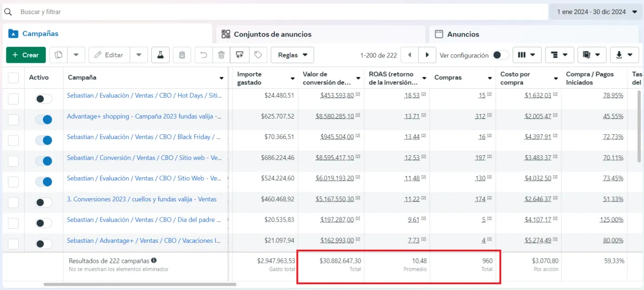Image resolution: width=644 pixels, height=290 pixels.
Task: Switch to the Conjuntos de anuncios tab
Action: click(320, 34)
